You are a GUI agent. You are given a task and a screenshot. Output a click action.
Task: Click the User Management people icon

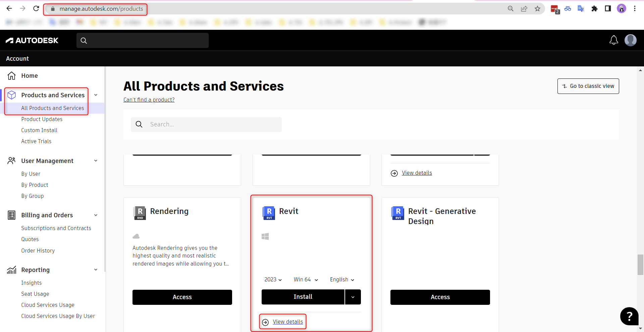[12, 161]
